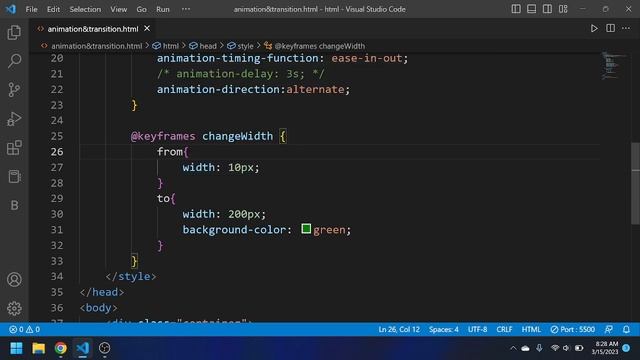Open the Edit menu
The height and width of the screenshot is (360, 640).
click(53, 9)
